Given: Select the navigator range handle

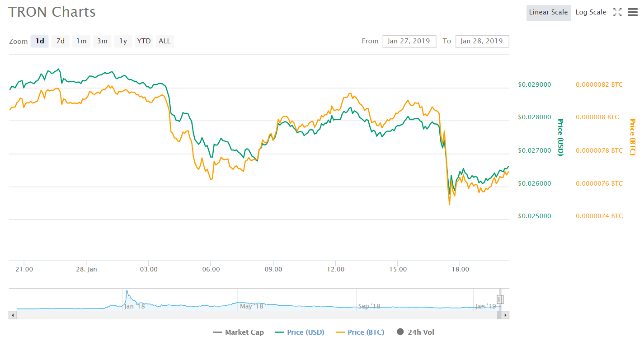Looking at the screenshot, I should coord(500,299).
